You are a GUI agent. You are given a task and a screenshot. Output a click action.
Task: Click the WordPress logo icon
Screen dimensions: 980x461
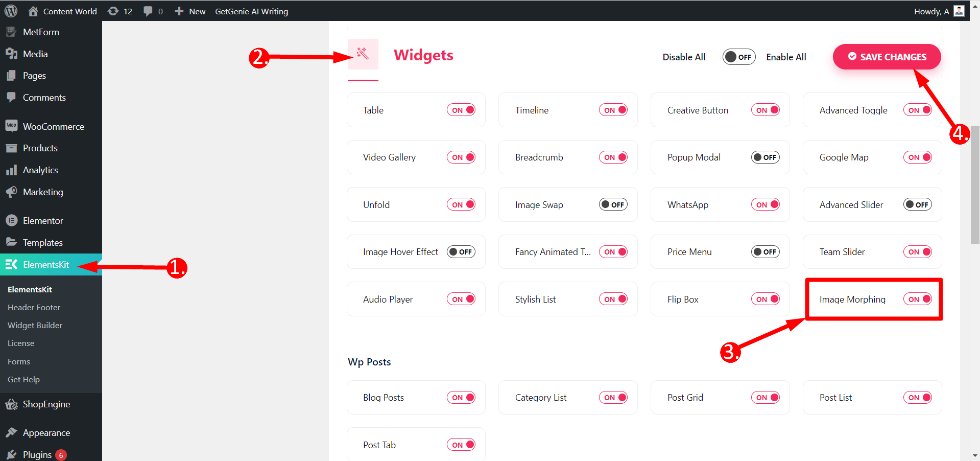(x=11, y=11)
